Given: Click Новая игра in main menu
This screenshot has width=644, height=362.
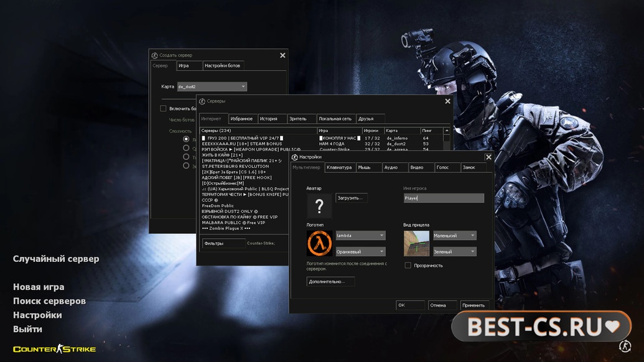Looking at the screenshot, I should click(39, 287).
